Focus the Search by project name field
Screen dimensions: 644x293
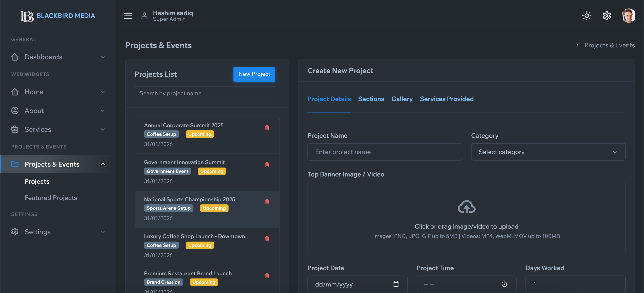[205, 93]
